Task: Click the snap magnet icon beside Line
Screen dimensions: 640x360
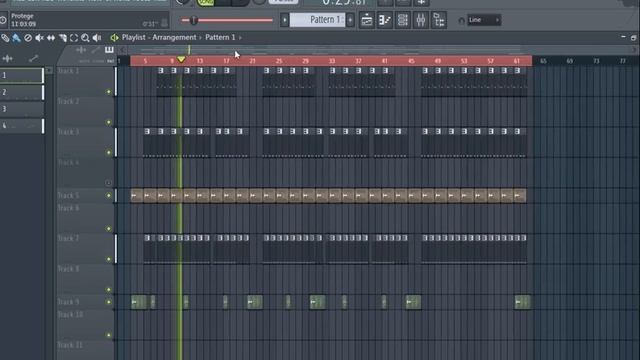Action: coord(462,20)
